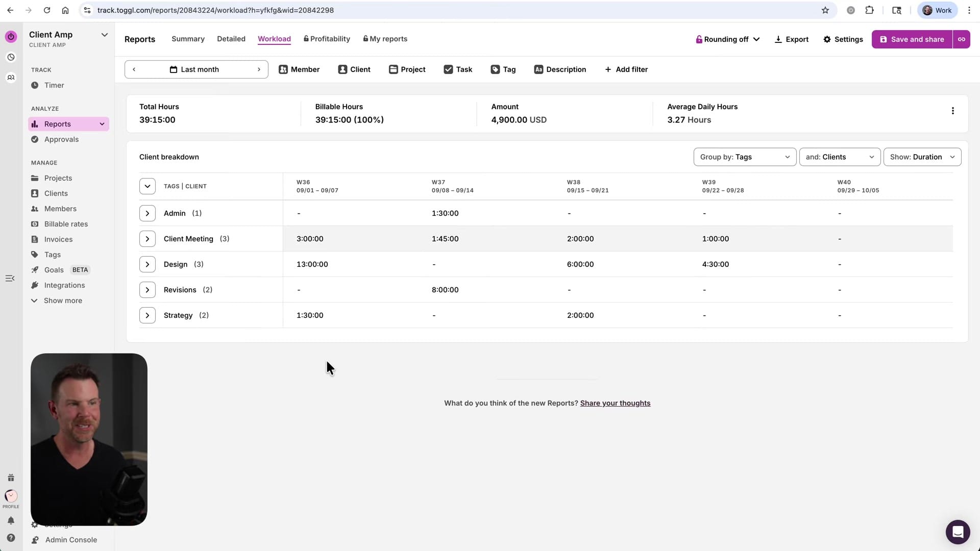
Task: Expand the Client Meeting row
Action: (x=148, y=239)
